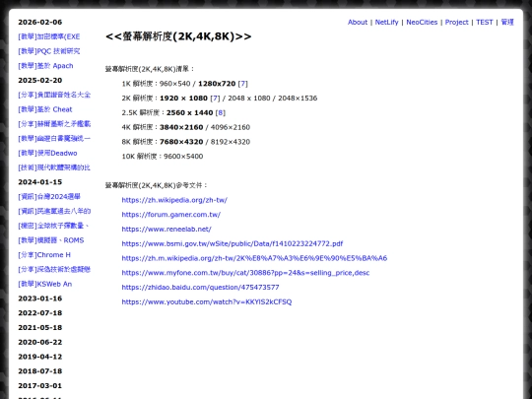This screenshot has height=399, width=532.
Task: Click the 4096×2160 resolution text
Action: (x=231, y=127)
